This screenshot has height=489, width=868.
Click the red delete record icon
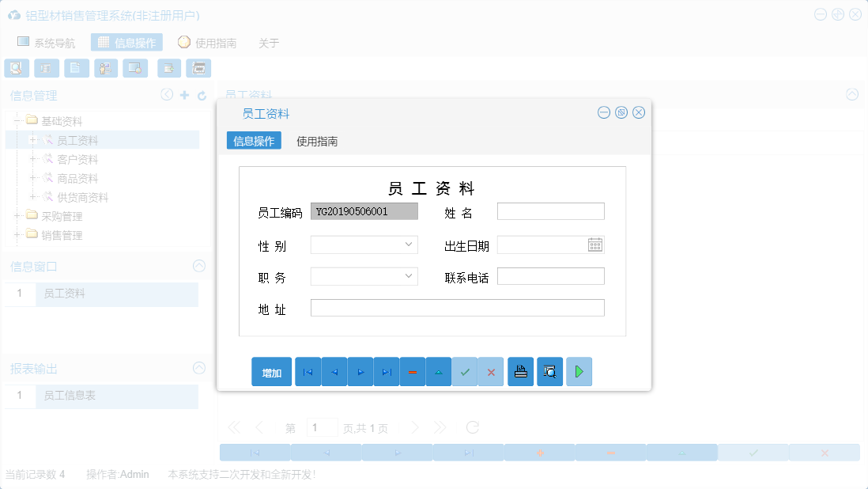click(413, 371)
